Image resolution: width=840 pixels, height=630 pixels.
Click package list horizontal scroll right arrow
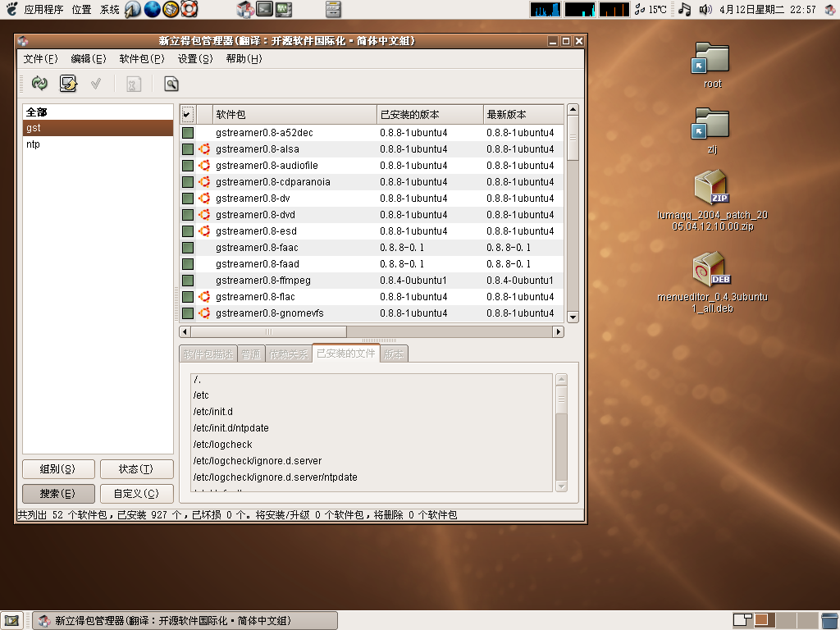coord(558,331)
